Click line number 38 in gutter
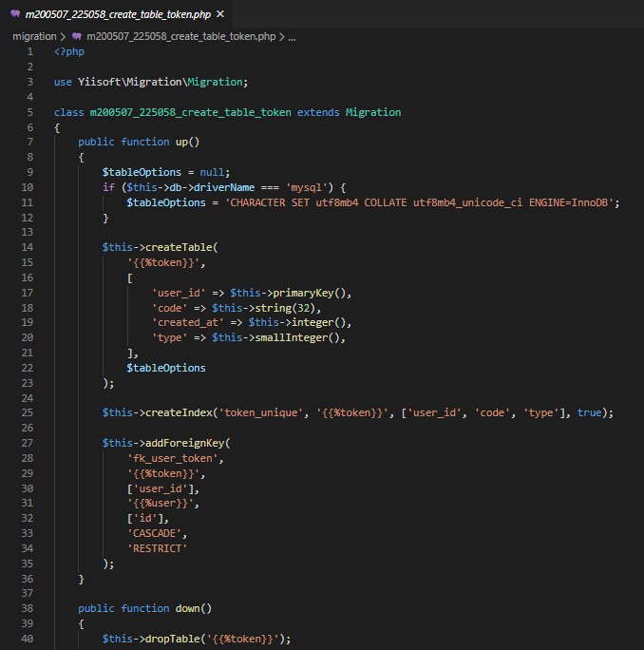This screenshot has height=650, width=644. [28, 608]
